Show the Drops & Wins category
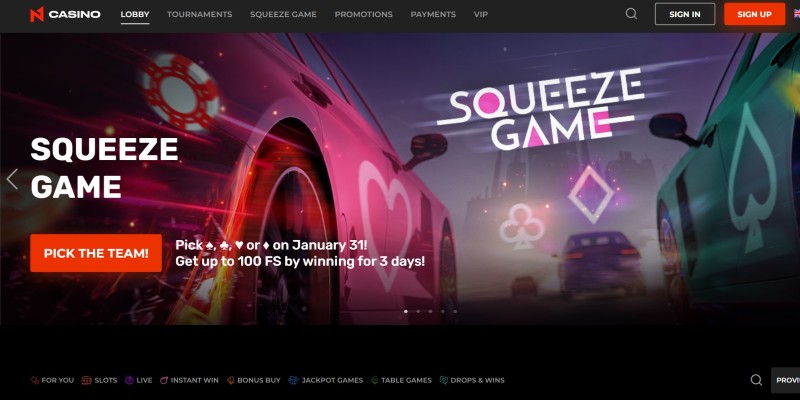The height and width of the screenshot is (400, 800). [x=472, y=380]
